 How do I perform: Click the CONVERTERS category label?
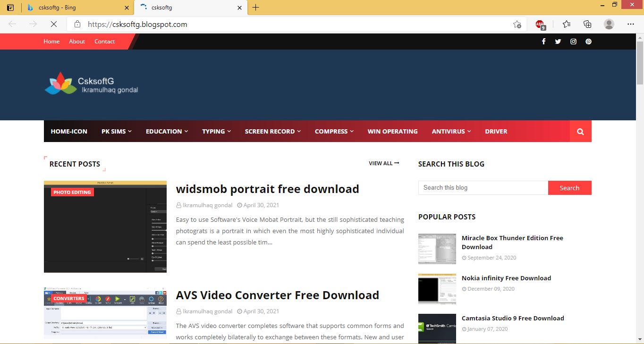coord(69,298)
